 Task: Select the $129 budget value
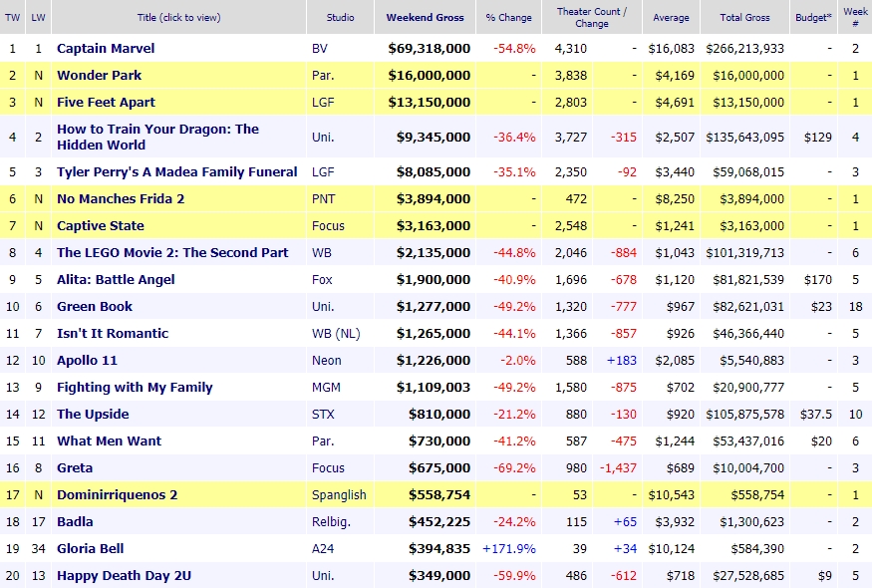818,137
